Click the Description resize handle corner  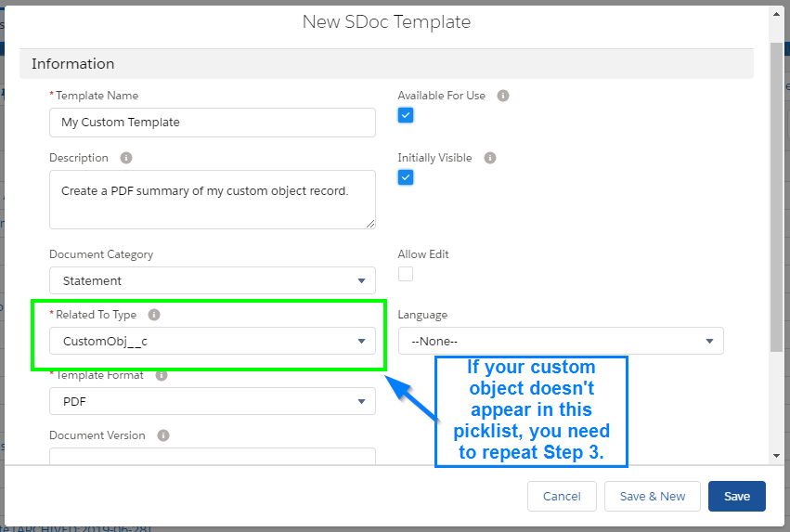370,224
